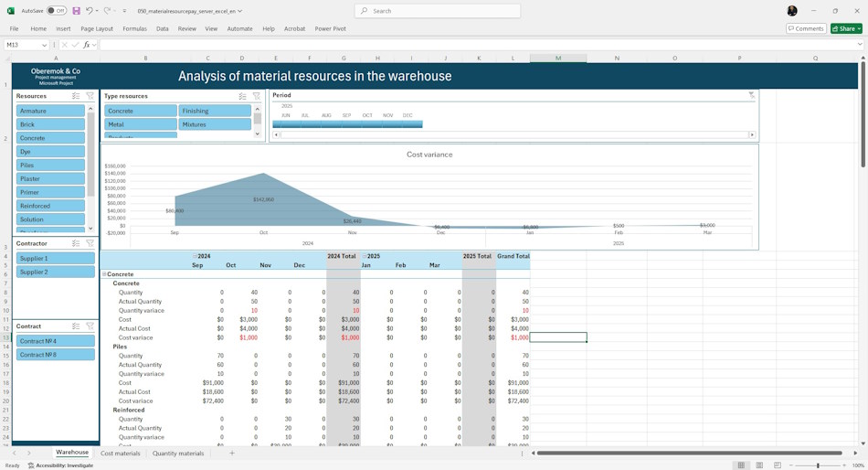
Task: Click zoom in plus icon
Action: 845,465
